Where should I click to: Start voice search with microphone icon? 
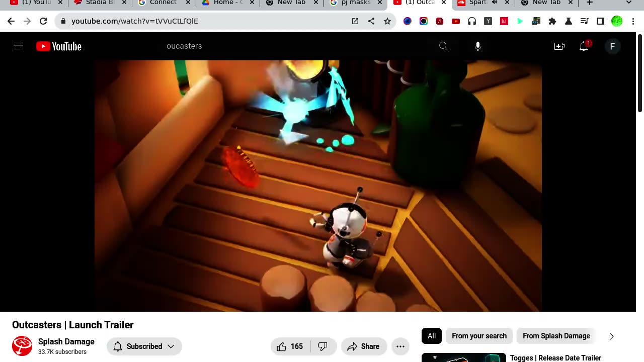point(478,46)
